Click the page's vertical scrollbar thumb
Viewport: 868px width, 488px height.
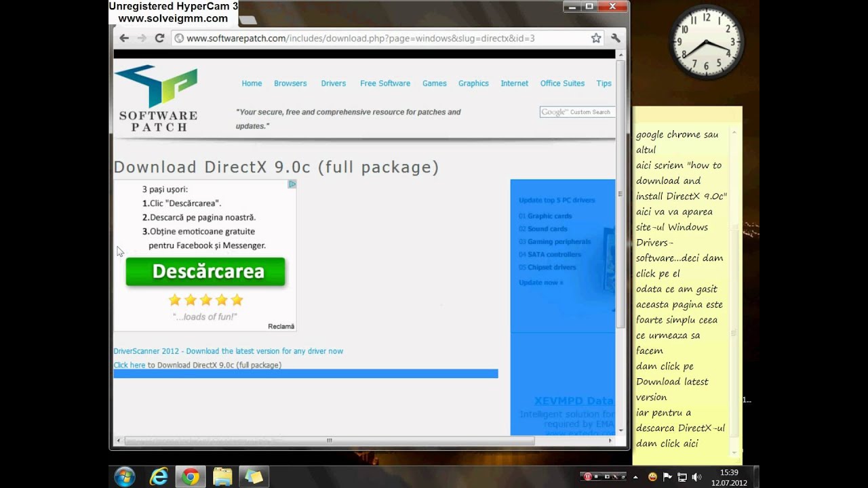pos(620,193)
